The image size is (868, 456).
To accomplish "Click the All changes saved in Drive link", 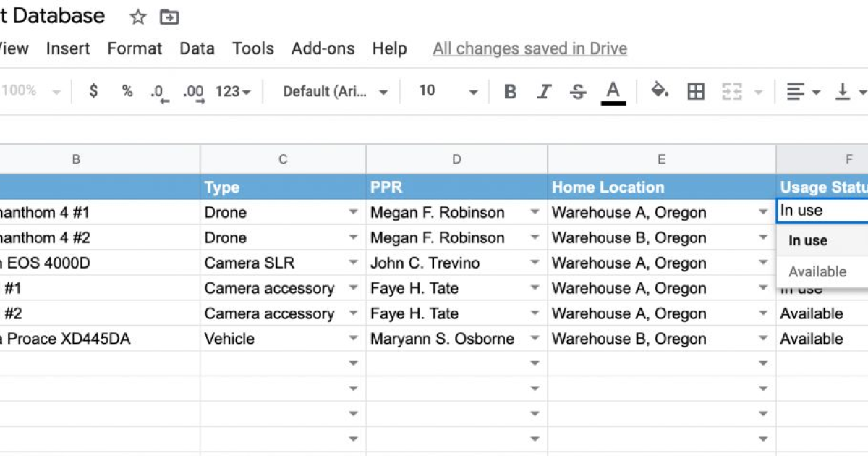I will click(x=529, y=48).
